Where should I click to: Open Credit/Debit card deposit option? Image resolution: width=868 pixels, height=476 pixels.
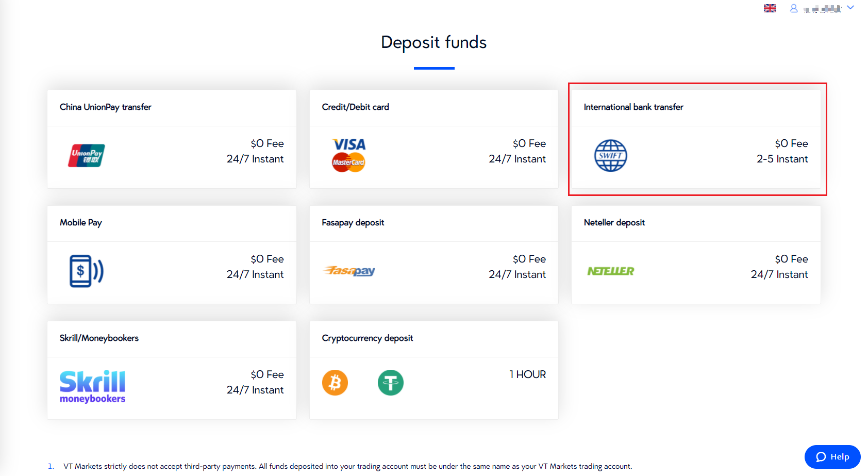[356, 107]
